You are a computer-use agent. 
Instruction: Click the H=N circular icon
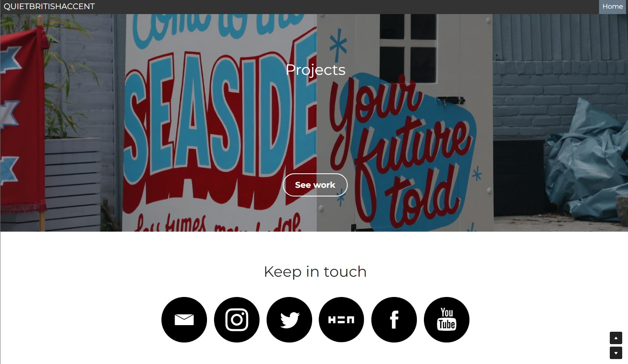tap(342, 320)
